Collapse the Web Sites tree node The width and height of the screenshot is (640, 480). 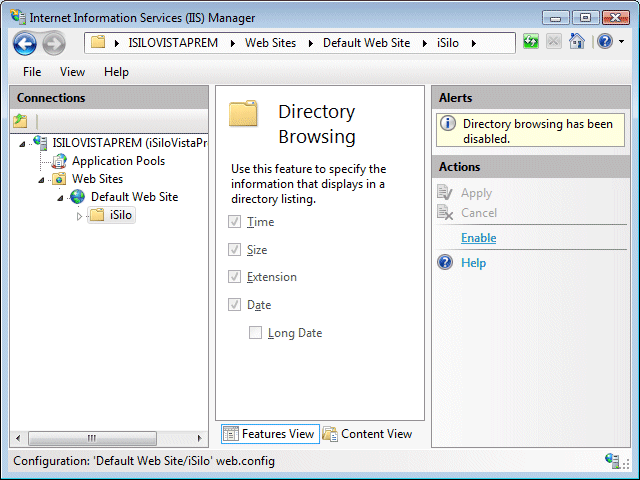42,180
